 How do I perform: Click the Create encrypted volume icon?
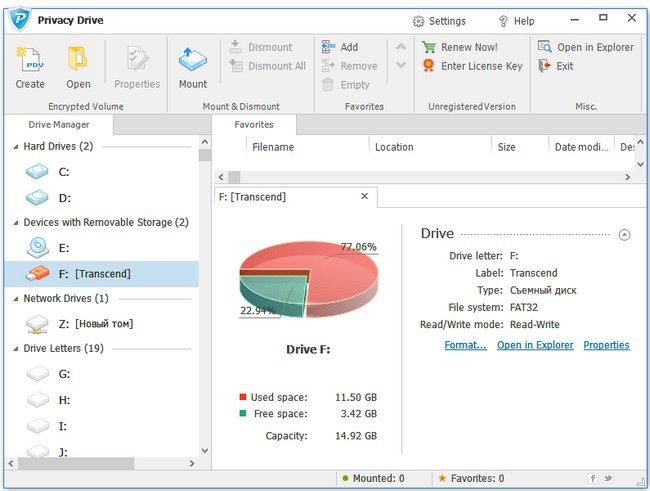pyautogui.click(x=30, y=59)
